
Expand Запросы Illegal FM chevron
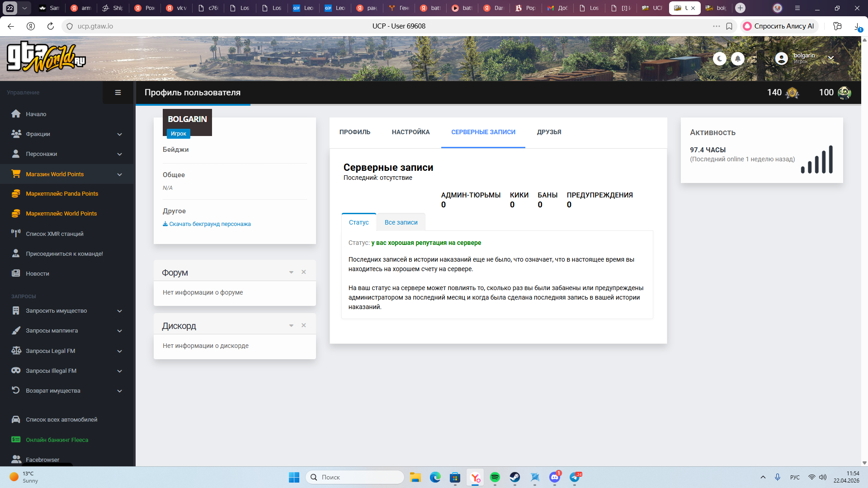pyautogui.click(x=119, y=371)
